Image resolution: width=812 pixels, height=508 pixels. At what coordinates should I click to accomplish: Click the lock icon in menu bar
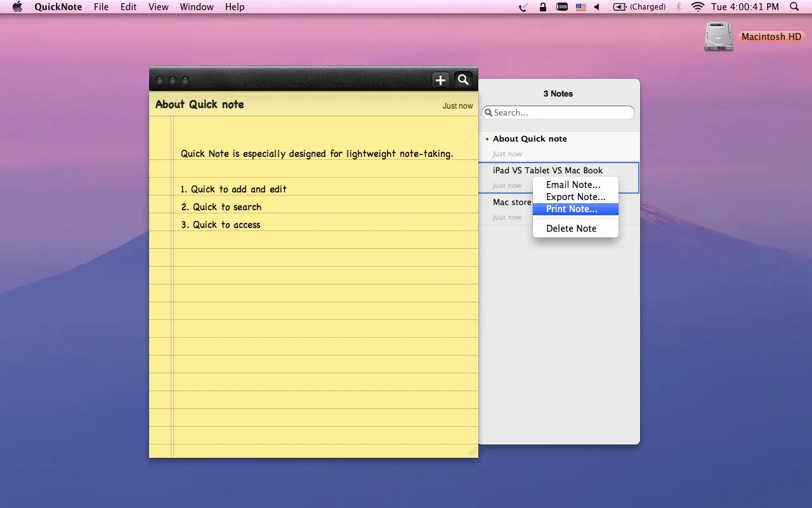542,7
